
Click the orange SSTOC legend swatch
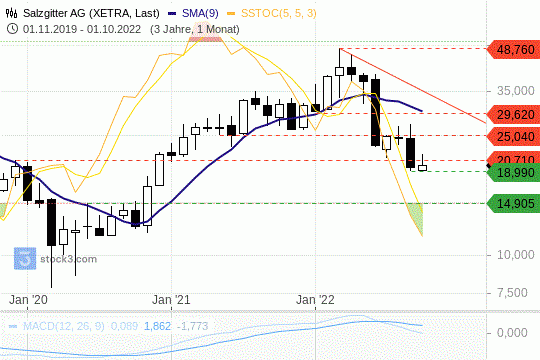[x=231, y=14]
